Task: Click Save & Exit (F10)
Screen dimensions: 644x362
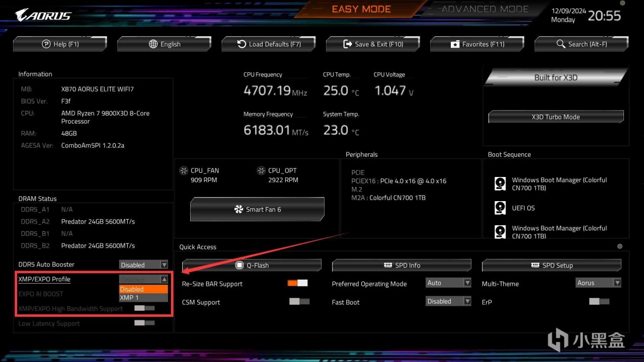Action: pyautogui.click(x=373, y=44)
